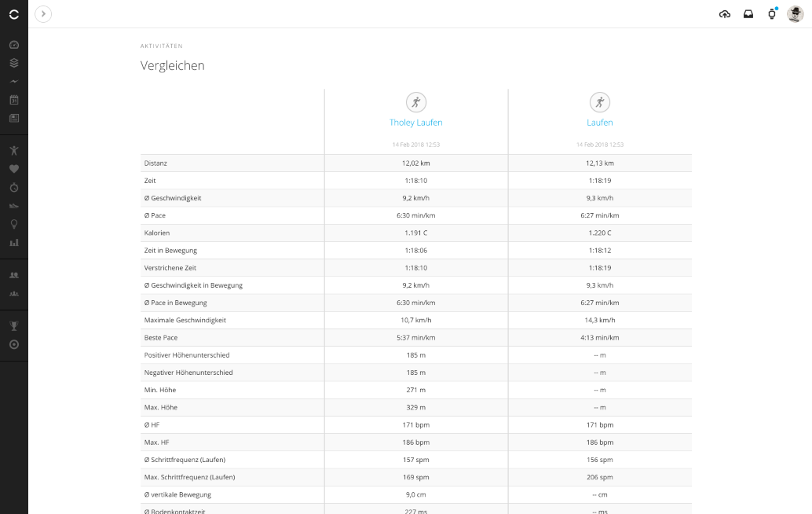Select the 1:18:12 moving time value
Screen dimensions: 812x514
[600, 250]
